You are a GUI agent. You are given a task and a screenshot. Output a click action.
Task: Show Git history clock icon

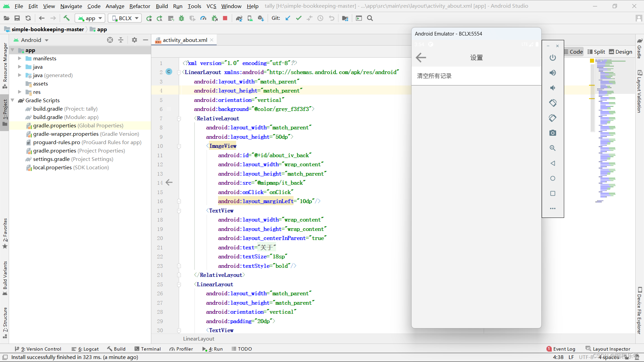(320, 18)
